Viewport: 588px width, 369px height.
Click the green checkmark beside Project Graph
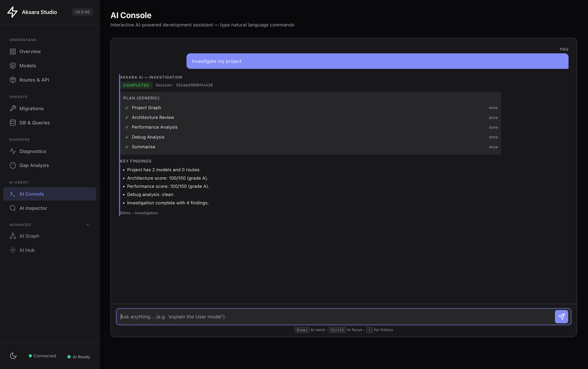tap(127, 108)
